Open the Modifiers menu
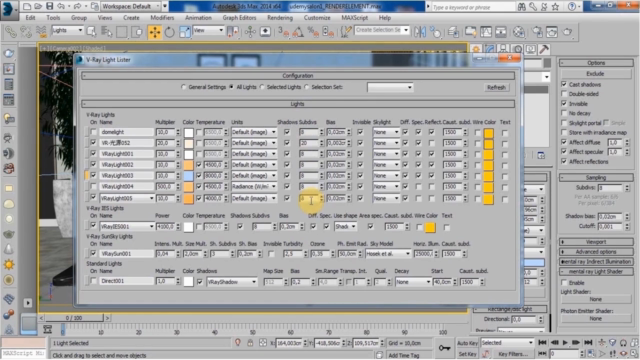 pos(162,18)
